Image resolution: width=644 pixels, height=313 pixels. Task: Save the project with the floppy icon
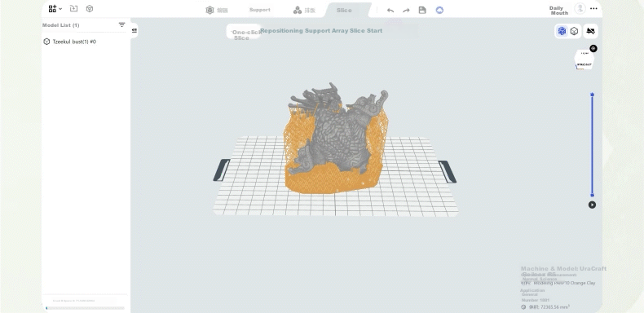[x=422, y=11]
